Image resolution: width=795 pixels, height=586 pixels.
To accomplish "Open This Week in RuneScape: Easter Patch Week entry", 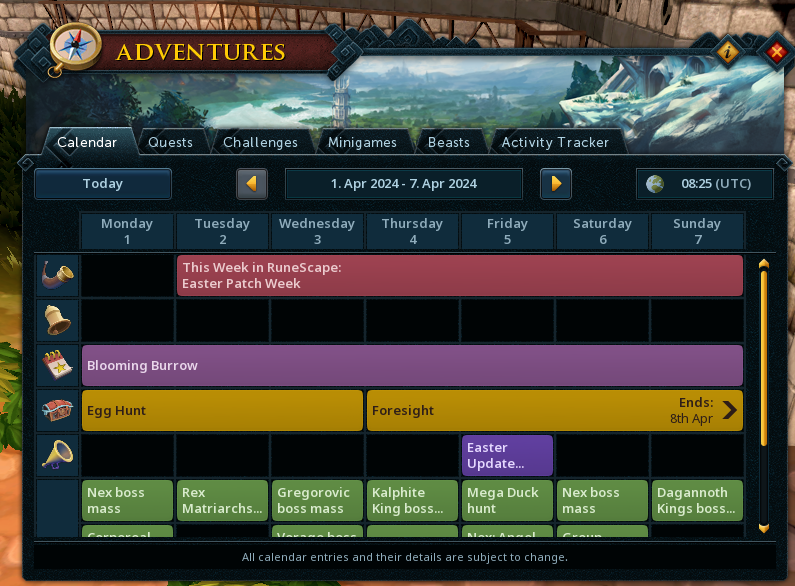I will tap(460, 275).
